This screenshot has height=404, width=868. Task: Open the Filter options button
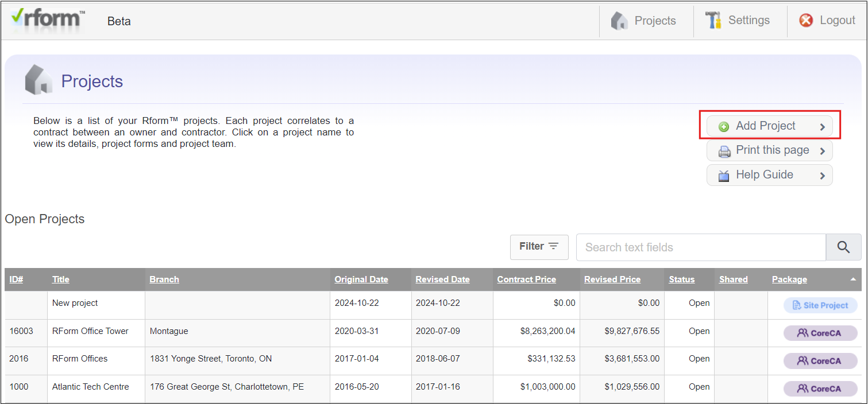point(539,247)
